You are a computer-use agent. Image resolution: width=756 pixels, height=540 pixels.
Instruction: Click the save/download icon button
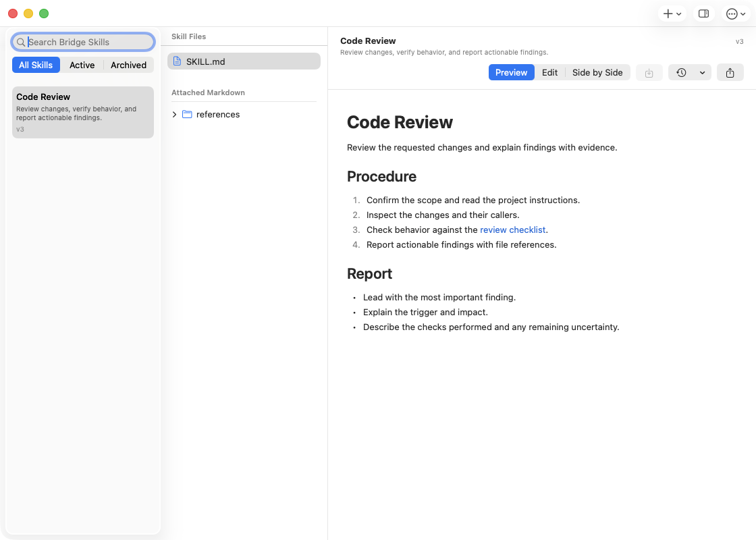pyautogui.click(x=649, y=73)
